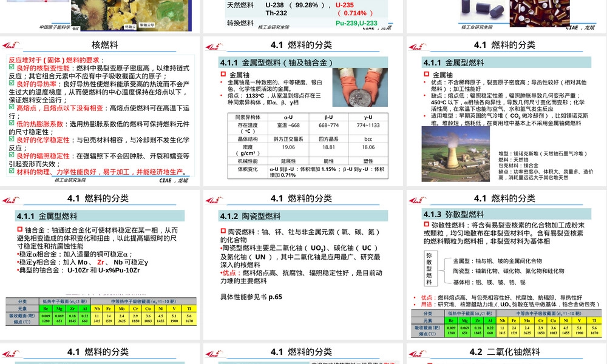Click the red U-235 text in top slide

click(345, 5)
